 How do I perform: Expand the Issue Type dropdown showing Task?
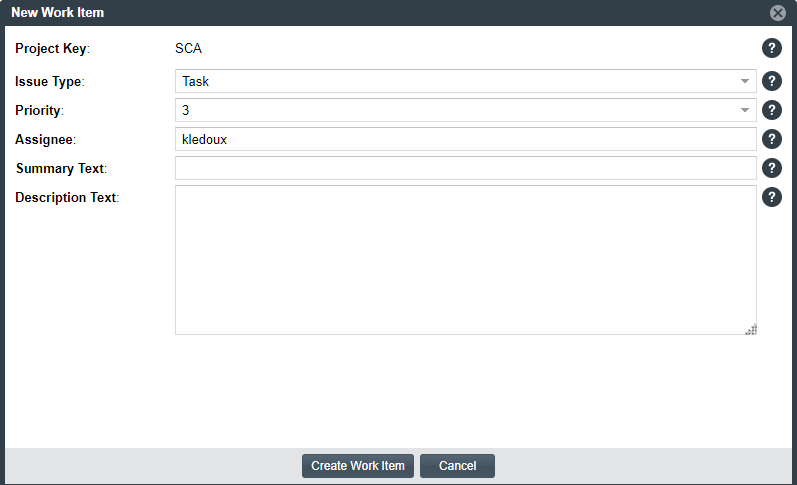[465, 81]
